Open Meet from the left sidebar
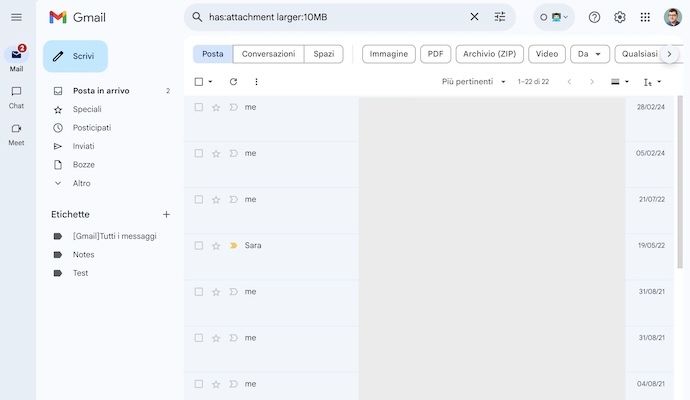690x400 pixels. [16, 133]
